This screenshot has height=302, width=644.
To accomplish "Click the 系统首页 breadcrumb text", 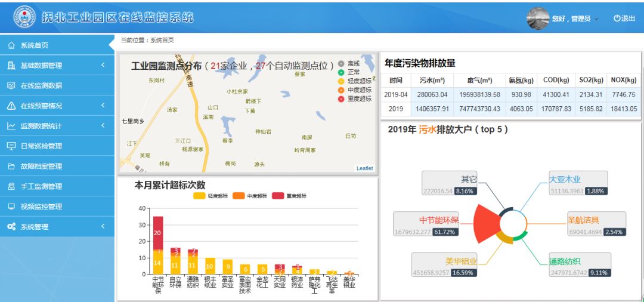I will [x=162, y=40].
